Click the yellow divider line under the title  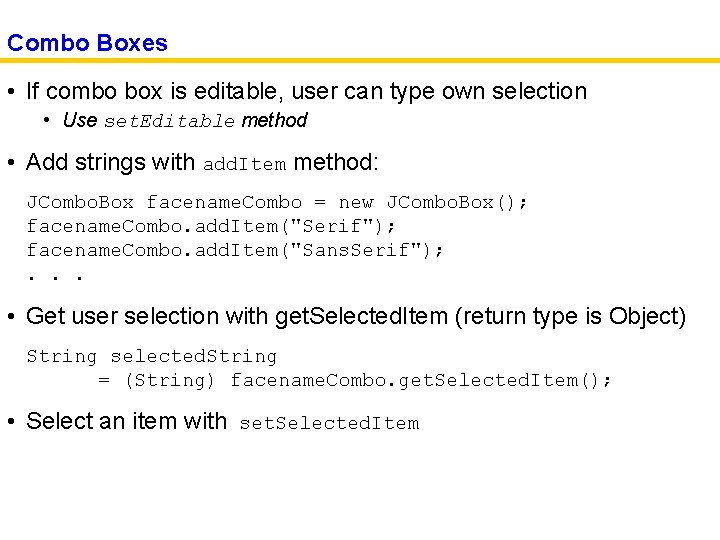click(x=360, y=61)
